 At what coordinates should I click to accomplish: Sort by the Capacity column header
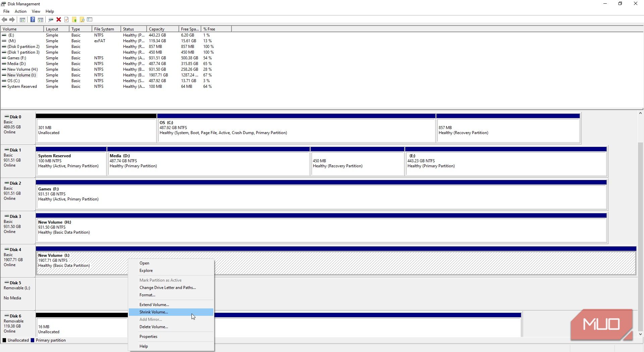(163, 29)
